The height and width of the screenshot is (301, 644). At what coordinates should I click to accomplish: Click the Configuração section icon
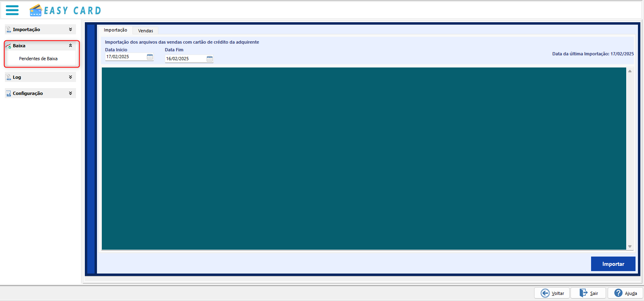[8, 93]
